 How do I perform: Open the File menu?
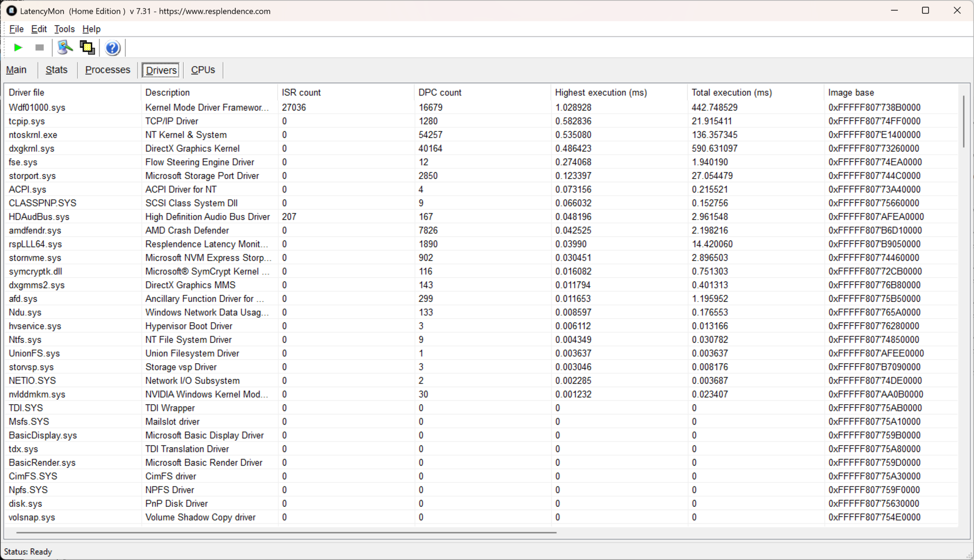(x=16, y=29)
